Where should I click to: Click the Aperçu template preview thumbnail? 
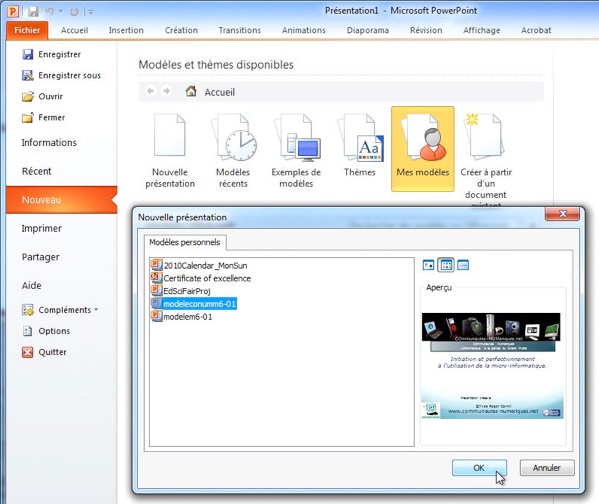[x=492, y=366]
